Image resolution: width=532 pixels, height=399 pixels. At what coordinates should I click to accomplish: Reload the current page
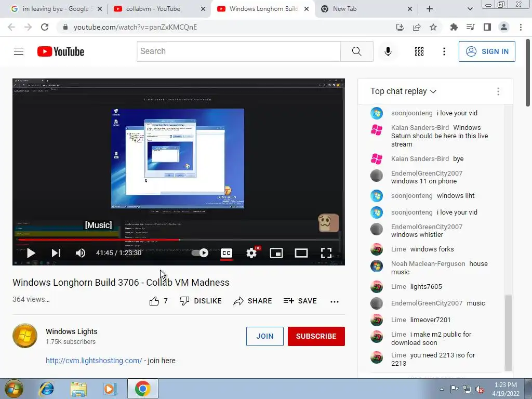tap(45, 27)
